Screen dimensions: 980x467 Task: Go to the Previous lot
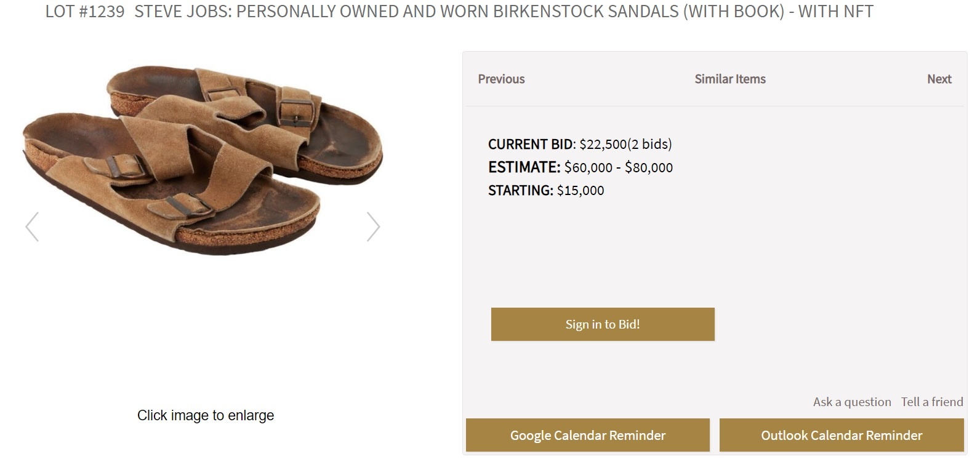pos(501,79)
